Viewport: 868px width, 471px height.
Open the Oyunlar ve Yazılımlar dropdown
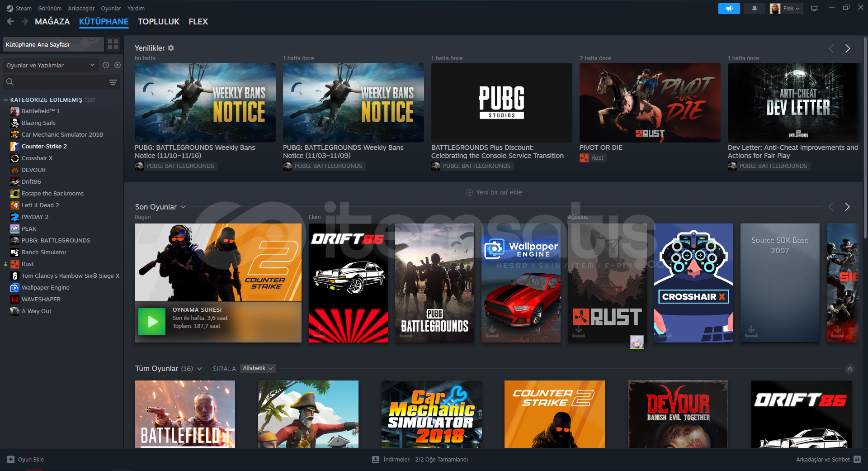click(x=51, y=65)
